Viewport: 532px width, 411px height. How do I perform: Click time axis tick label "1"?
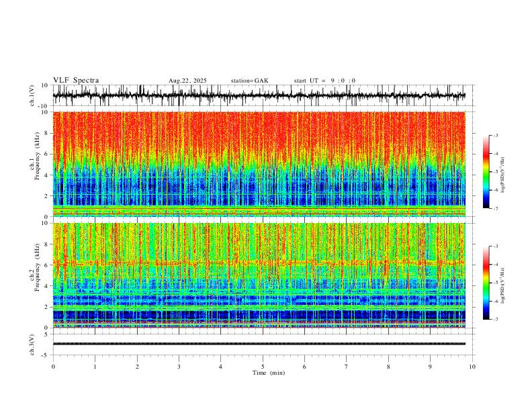pyautogui.click(x=95, y=367)
